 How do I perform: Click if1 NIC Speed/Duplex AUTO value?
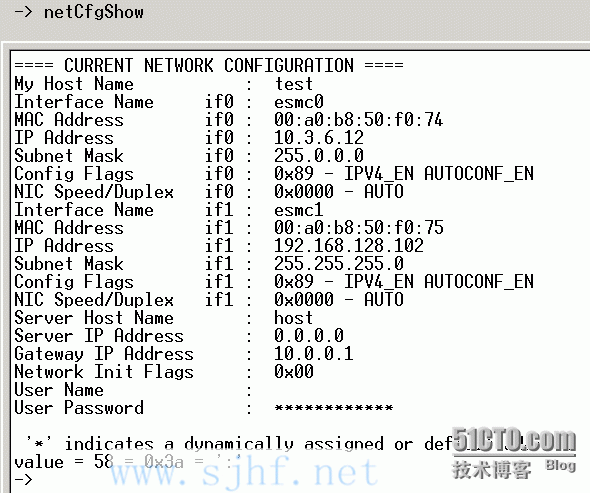(x=339, y=300)
